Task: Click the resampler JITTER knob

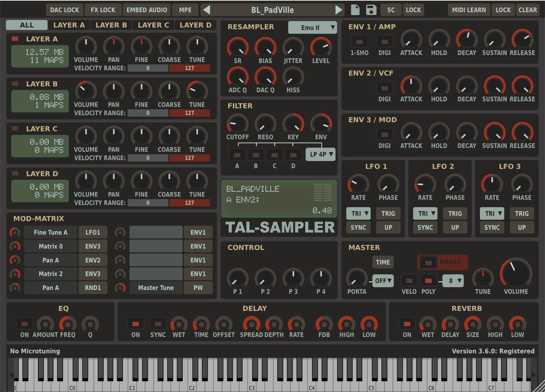Action: [x=293, y=48]
